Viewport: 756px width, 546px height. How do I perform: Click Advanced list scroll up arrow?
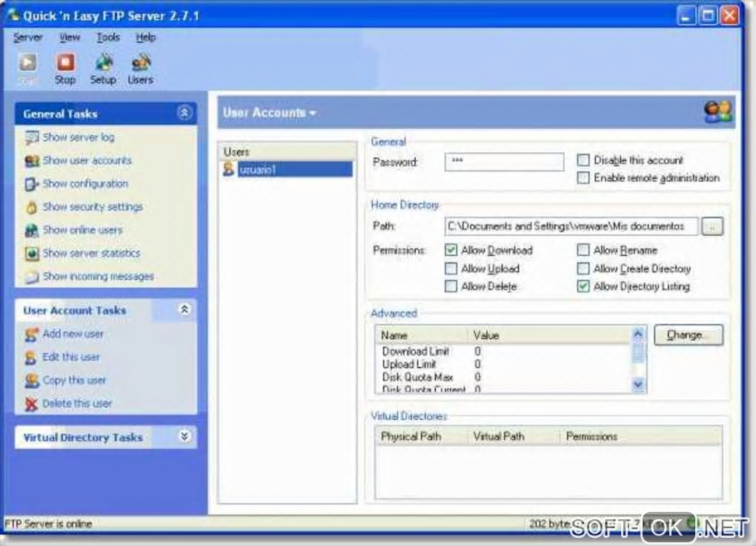coord(637,334)
